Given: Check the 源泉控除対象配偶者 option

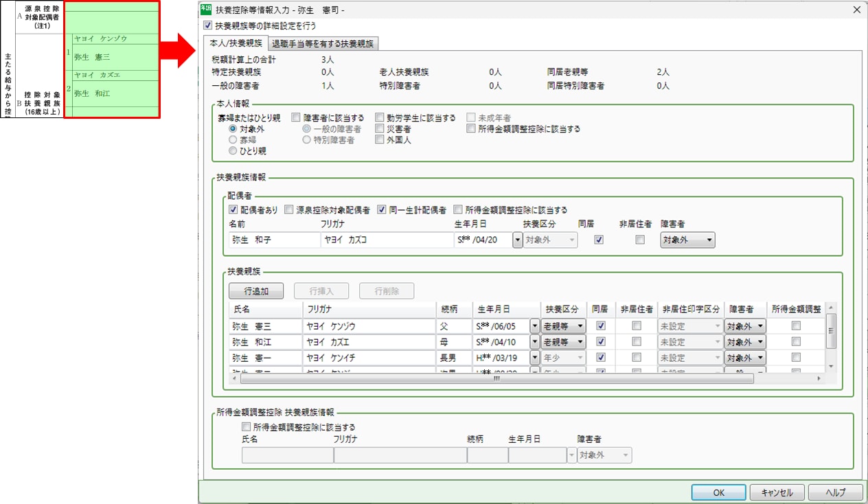Looking at the screenshot, I should tap(289, 210).
